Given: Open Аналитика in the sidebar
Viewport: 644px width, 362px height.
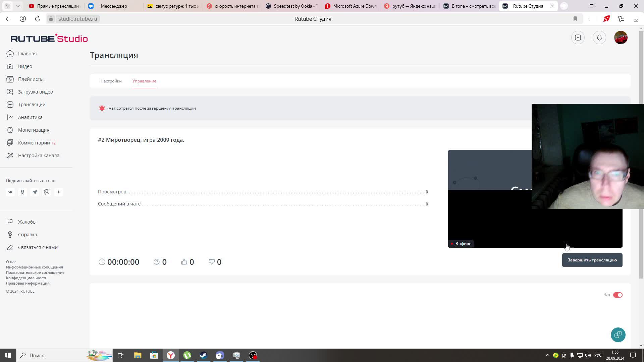Looking at the screenshot, I should point(30,117).
